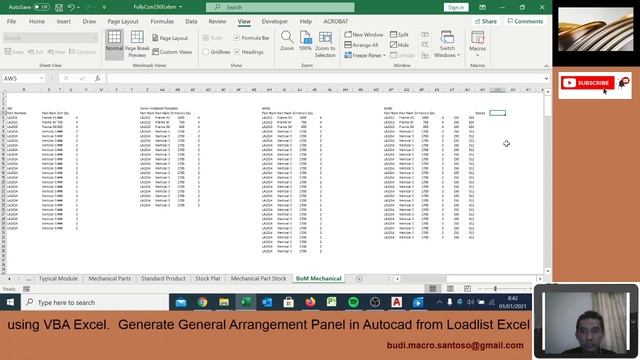Image resolution: width=640 pixels, height=360 pixels.
Task: Open the Stock Plat sheet tab
Action: coord(207,278)
